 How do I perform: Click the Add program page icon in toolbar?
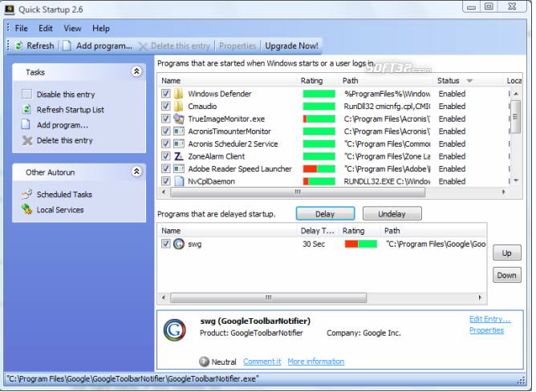tap(67, 46)
